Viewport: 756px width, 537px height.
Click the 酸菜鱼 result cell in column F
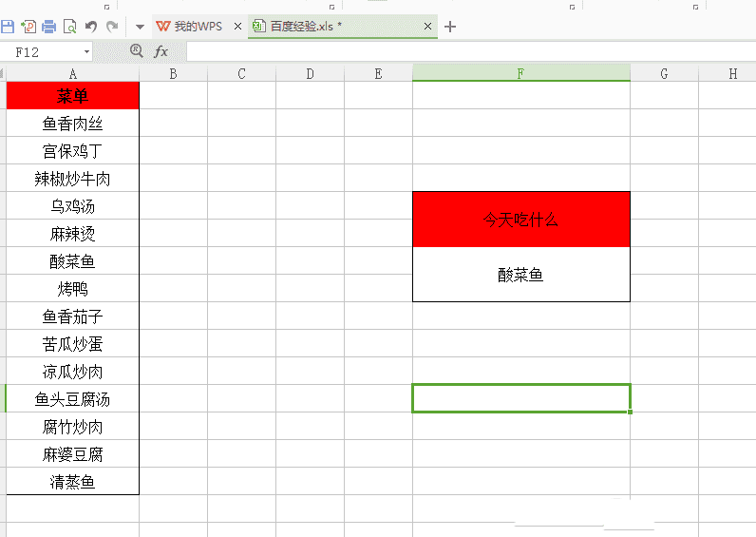521,275
